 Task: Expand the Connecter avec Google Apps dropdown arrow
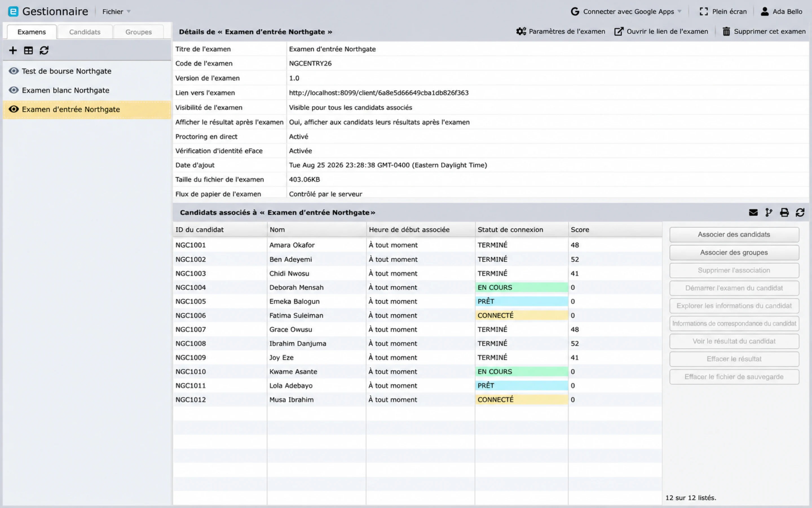tap(679, 11)
